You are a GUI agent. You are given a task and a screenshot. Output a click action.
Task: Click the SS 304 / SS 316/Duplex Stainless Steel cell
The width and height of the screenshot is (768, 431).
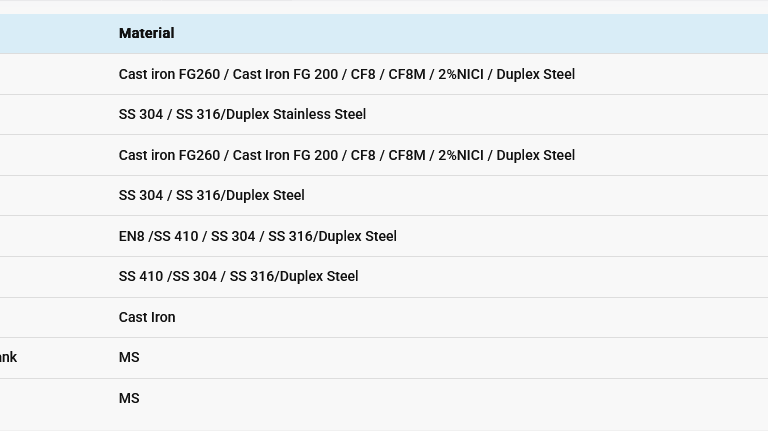[242, 115]
